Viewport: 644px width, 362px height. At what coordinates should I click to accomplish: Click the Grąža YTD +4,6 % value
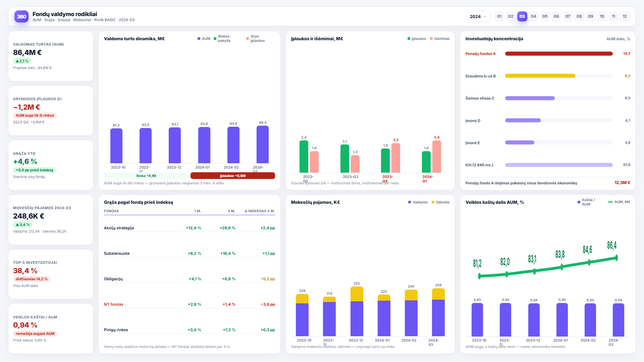25,162
